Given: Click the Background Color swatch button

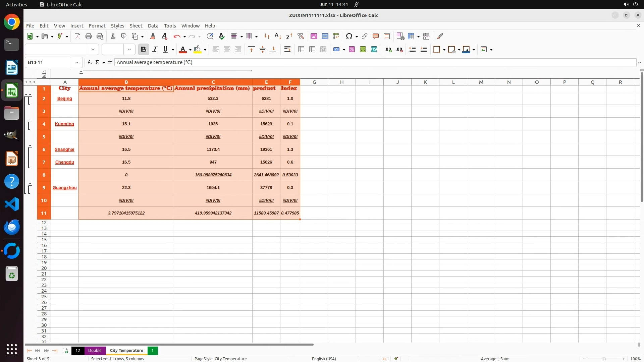Looking at the screenshot, I should pyautogui.click(x=198, y=50).
